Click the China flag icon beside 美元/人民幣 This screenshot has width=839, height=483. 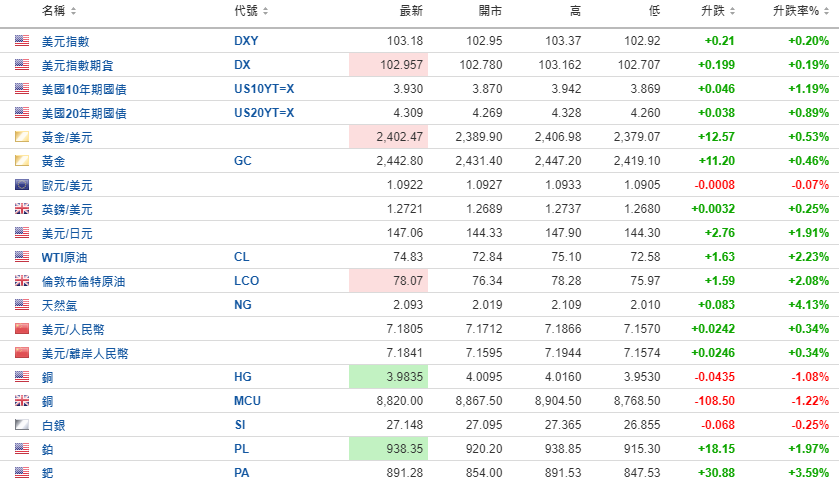click(x=22, y=329)
